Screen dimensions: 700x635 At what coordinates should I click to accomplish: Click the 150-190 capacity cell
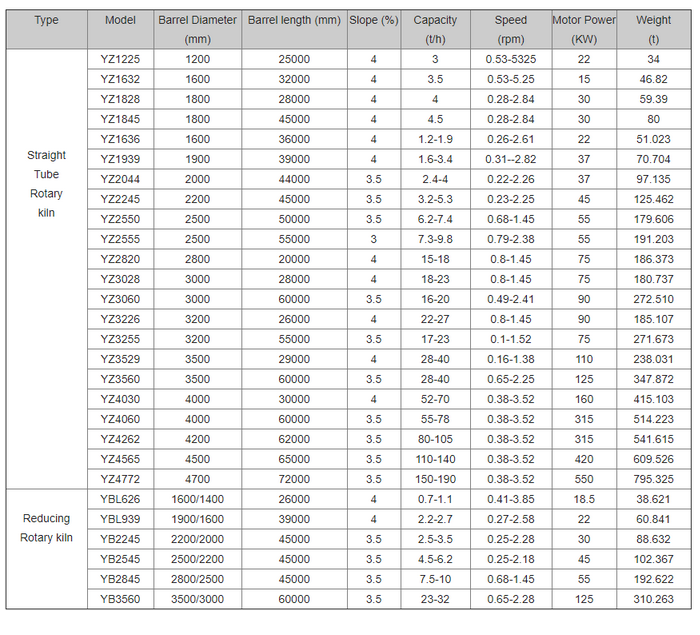(435, 478)
